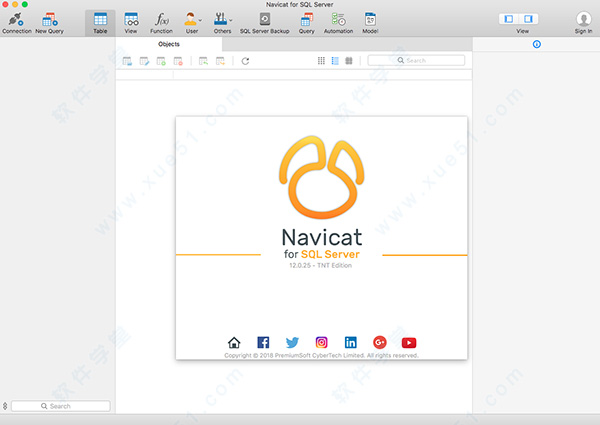Screen dimensions: 600x425
Task: Open the Connection tool
Action: click(x=16, y=23)
